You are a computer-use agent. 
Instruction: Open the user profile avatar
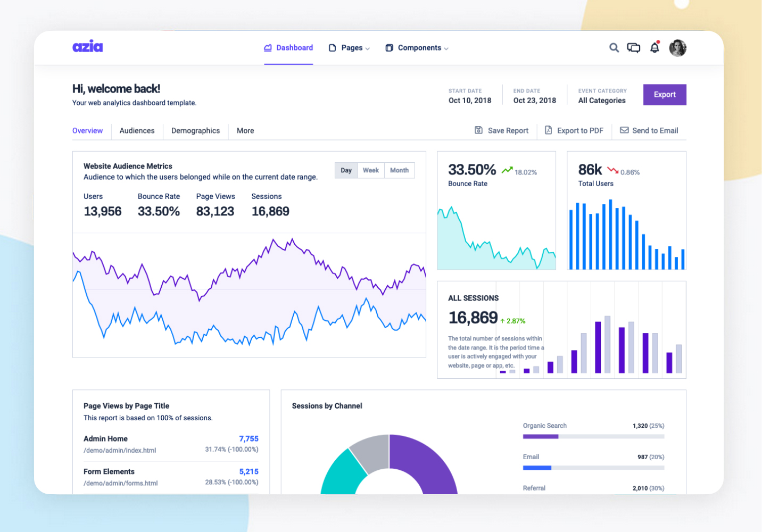(677, 48)
